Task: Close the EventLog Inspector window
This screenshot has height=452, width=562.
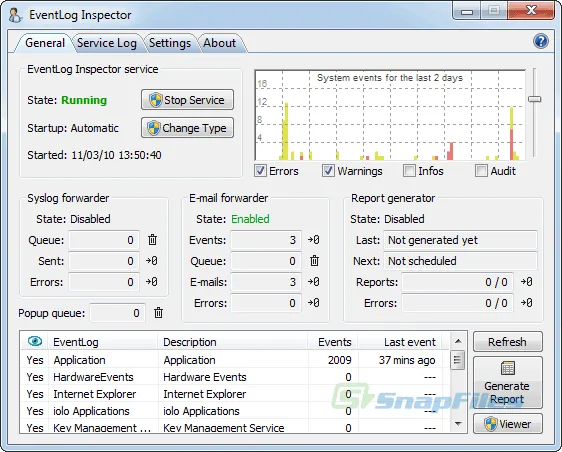Action: pyautogui.click(x=531, y=11)
